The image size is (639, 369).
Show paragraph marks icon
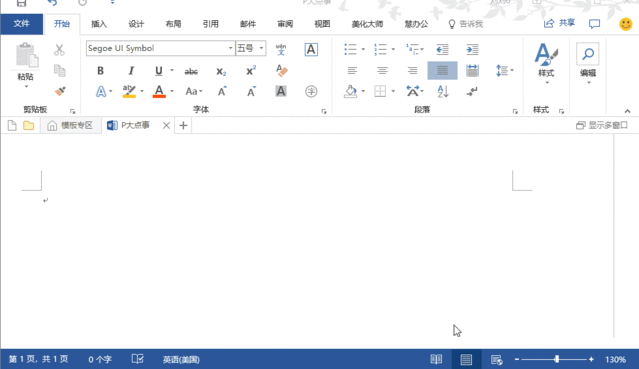(x=472, y=91)
